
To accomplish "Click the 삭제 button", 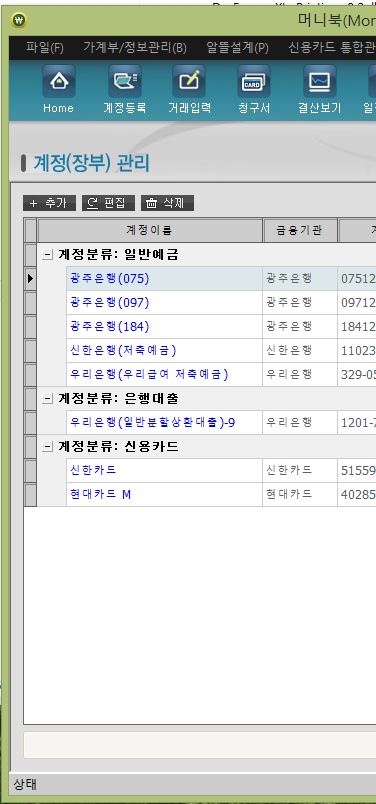I will [x=167, y=203].
